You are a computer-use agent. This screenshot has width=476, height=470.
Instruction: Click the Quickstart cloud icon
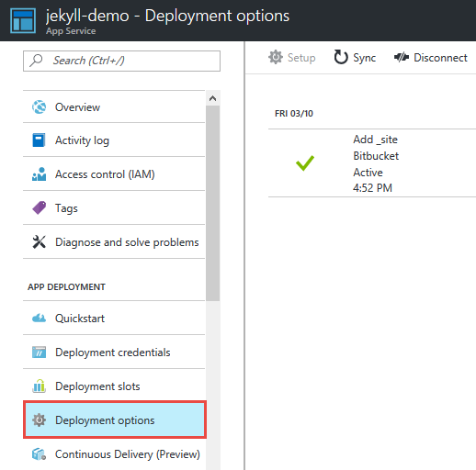tap(39, 319)
